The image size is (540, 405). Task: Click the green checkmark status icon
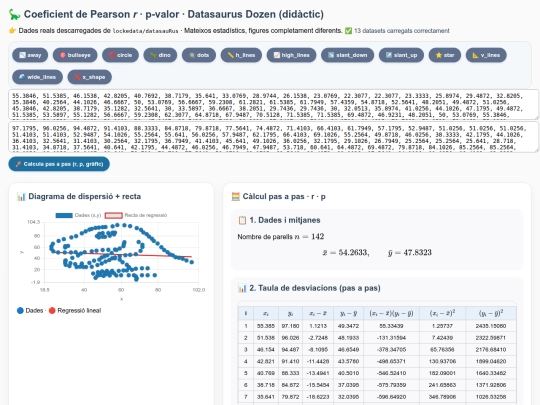[349, 31]
